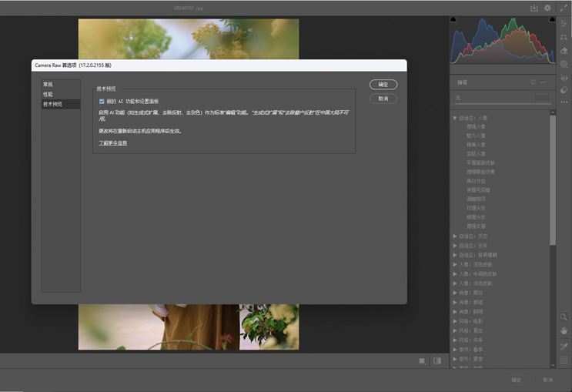572x392 pixels.
Task: Expand the 肖像: 黑白 preset group
Action: point(455,293)
